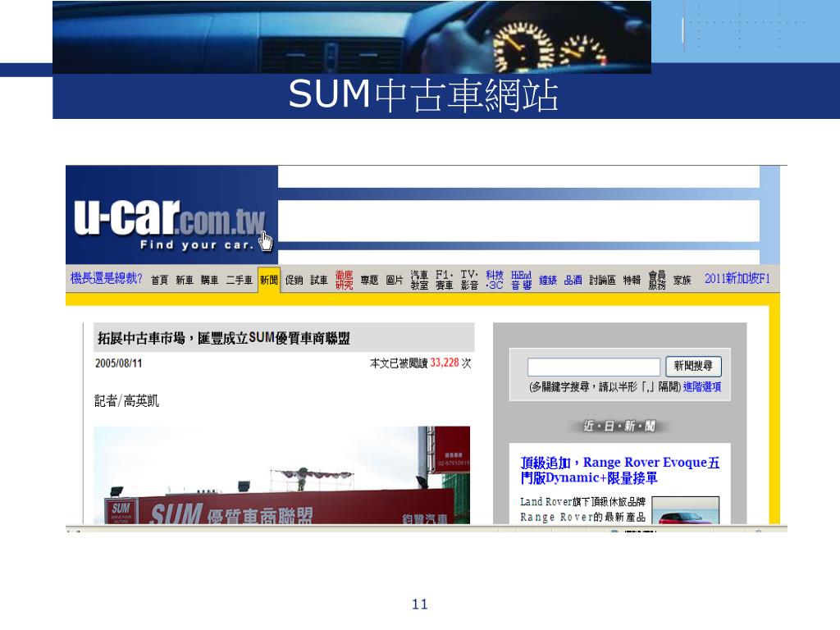
Task: Click the dashboard photo in slide header
Action: 352,37
